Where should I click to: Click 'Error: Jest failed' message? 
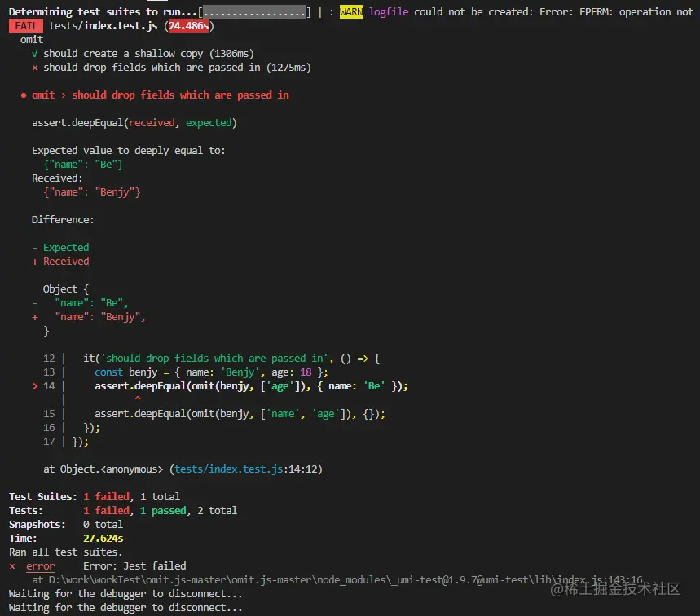(x=134, y=565)
